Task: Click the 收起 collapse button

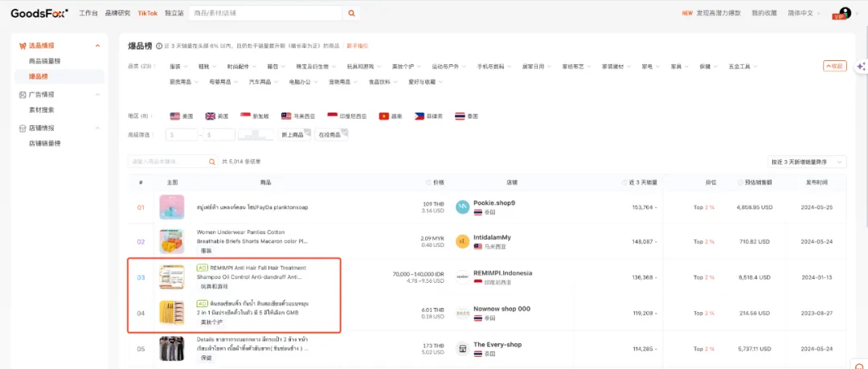Action: tap(835, 66)
